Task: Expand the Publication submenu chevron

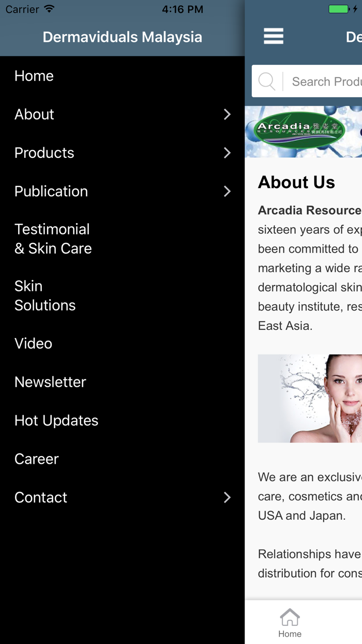Action: [227, 191]
